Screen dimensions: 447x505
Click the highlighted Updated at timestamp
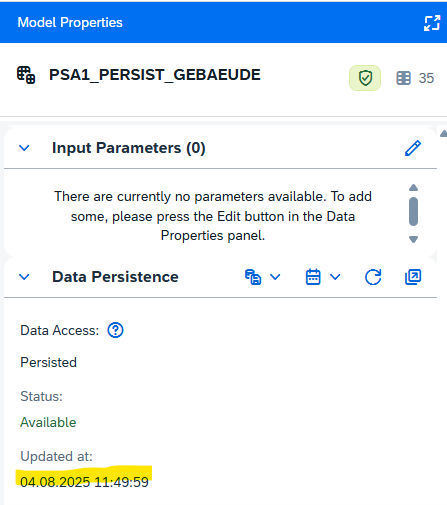pos(84,482)
